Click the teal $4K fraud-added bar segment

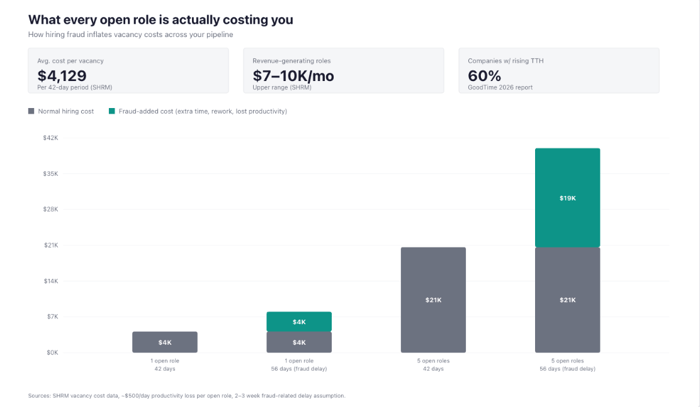299,322
